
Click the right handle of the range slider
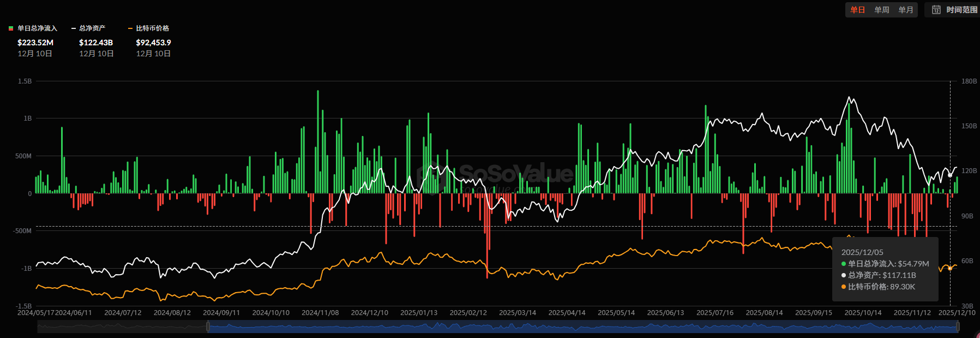point(958,327)
